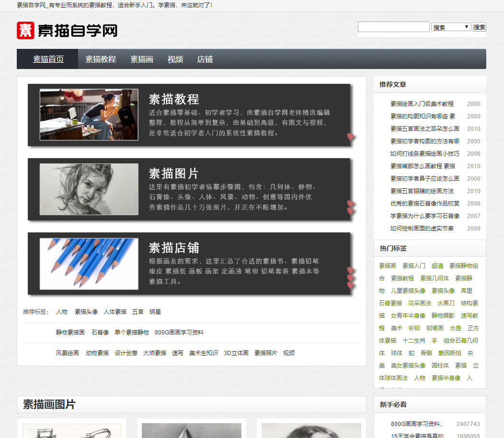
Task: Open article 如何打线条素描绘画小技巧
Action: point(425,154)
